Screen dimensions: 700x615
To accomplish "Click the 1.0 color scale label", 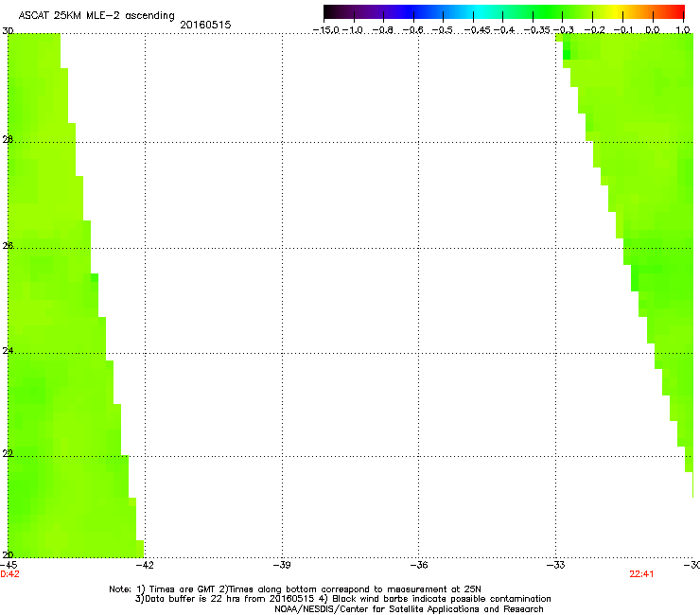I will point(683,30).
